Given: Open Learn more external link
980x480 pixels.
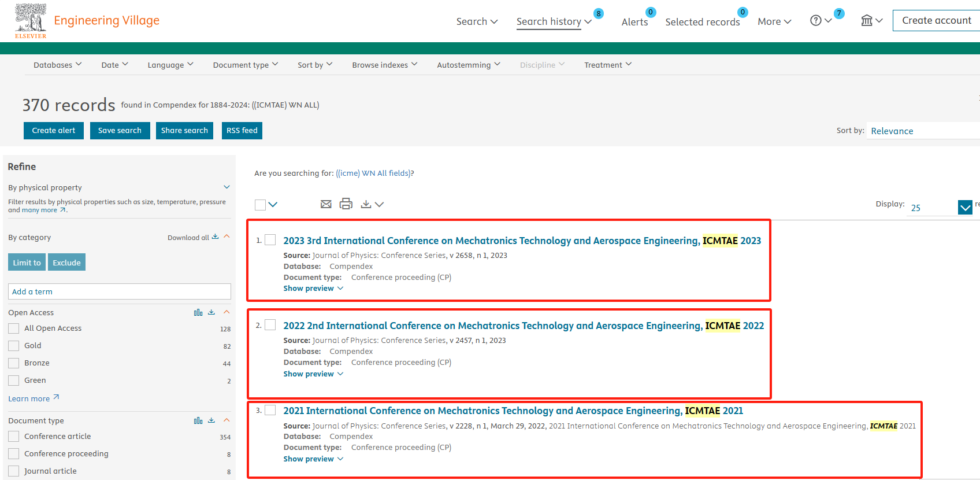Looking at the screenshot, I should tap(34, 398).
